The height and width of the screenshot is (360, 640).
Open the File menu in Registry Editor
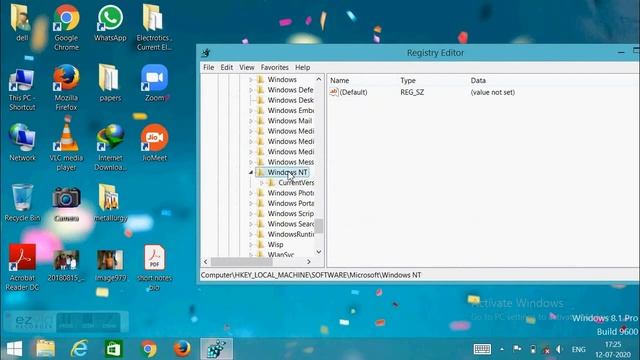(209, 67)
